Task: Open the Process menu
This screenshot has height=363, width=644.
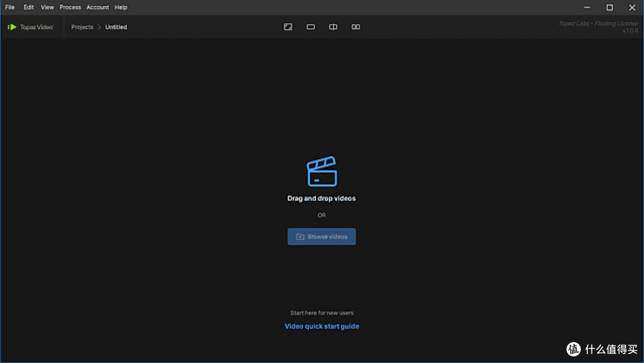Action: [x=70, y=7]
